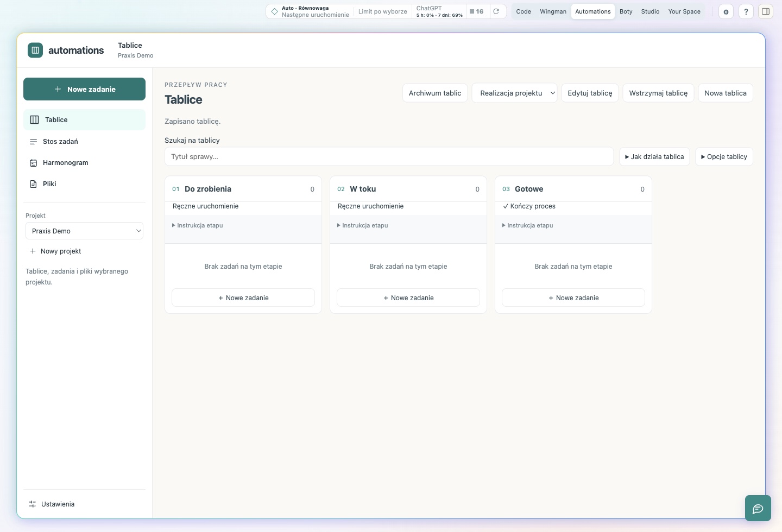Switch to the Code tab
This screenshot has width=782, height=532.
coord(524,11)
